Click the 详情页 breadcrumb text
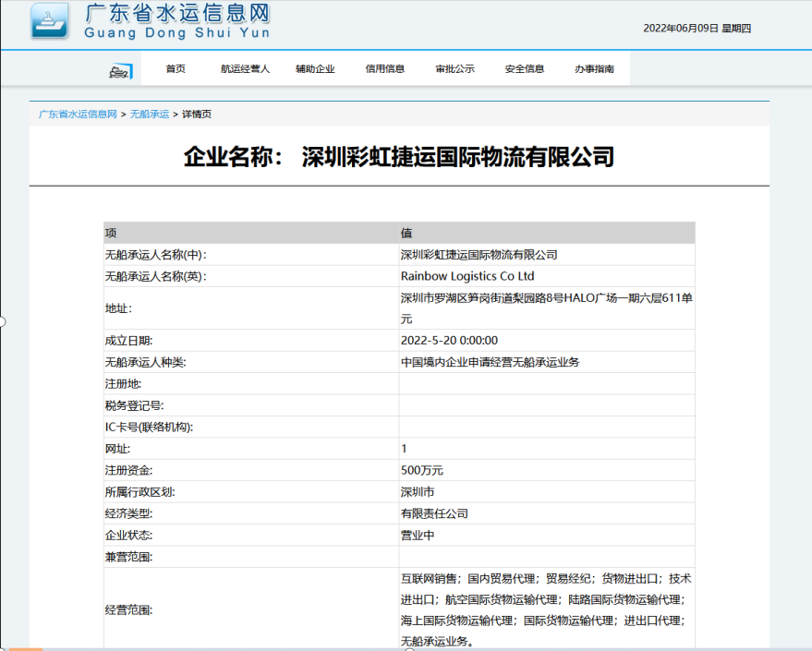Image resolution: width=812 pixels, height=651 pixels. [x=196, y=114]
